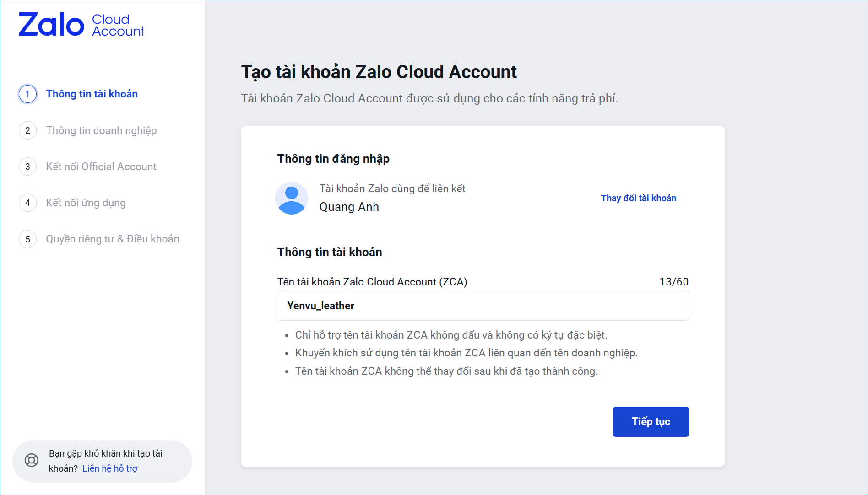Go to Thông tin doanh nghiệp step
868x495 pixels.
[x=101, y=130]
